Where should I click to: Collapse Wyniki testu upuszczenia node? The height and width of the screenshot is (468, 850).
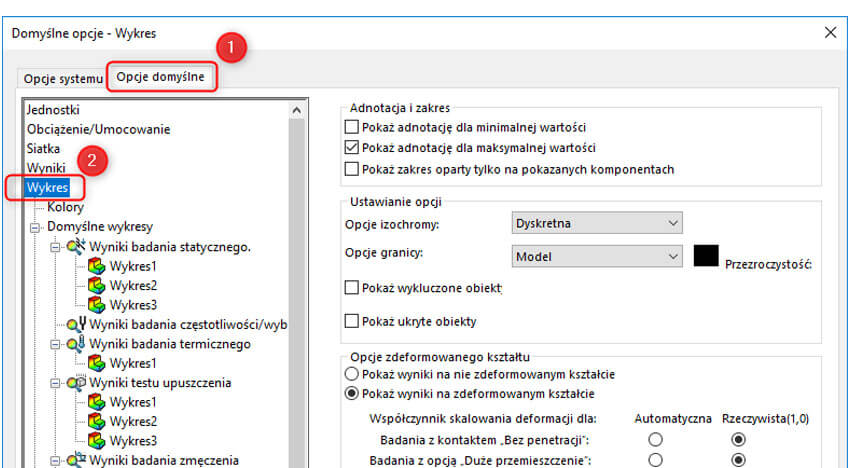tap(55, 383)
